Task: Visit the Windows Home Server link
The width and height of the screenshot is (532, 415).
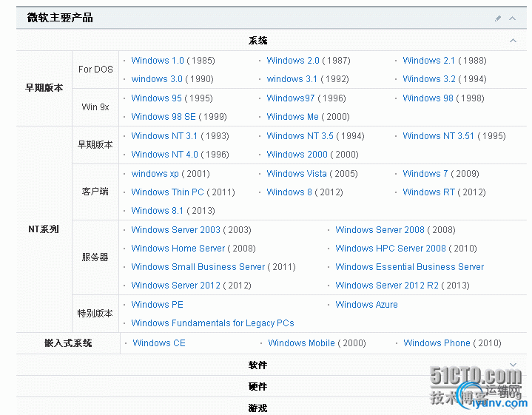Action: tap(178, 249)
